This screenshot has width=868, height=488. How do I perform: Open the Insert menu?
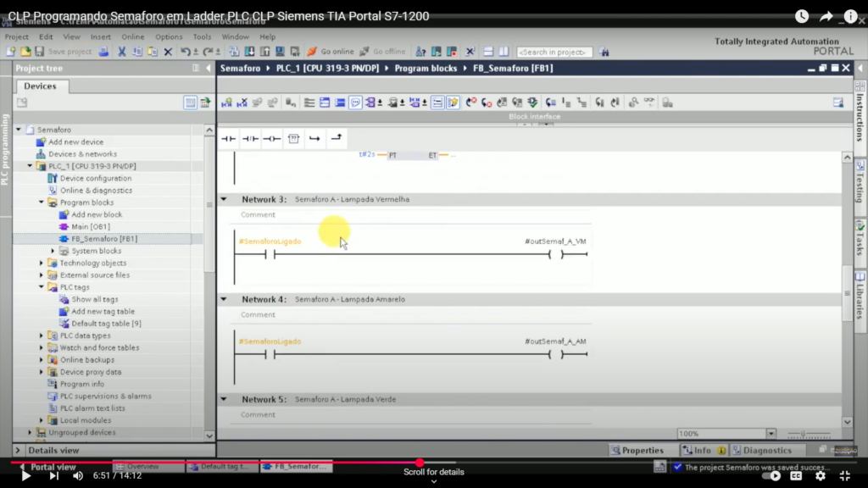click(x=101, y=36)
